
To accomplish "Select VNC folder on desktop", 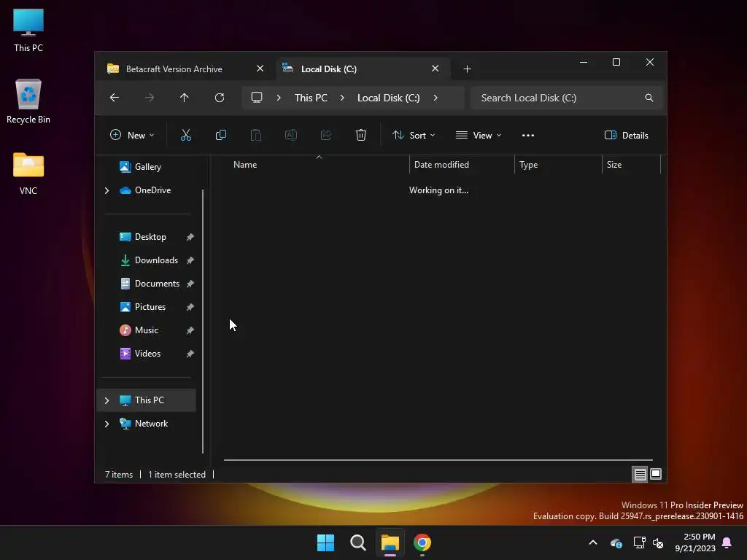I will [28, 174].
